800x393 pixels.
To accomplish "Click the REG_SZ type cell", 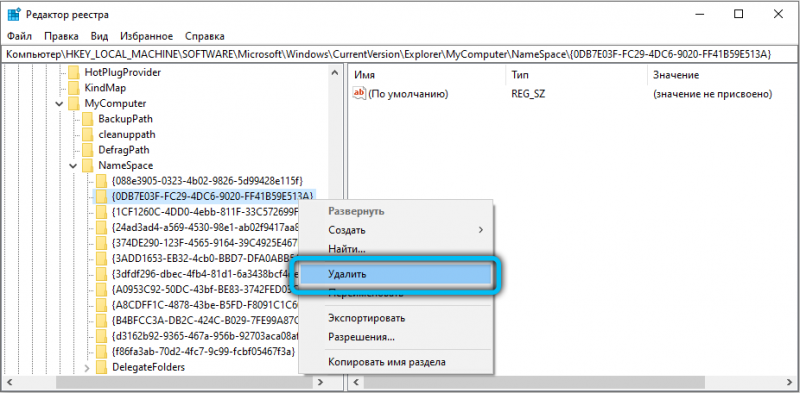I will [x=529, y=94].
